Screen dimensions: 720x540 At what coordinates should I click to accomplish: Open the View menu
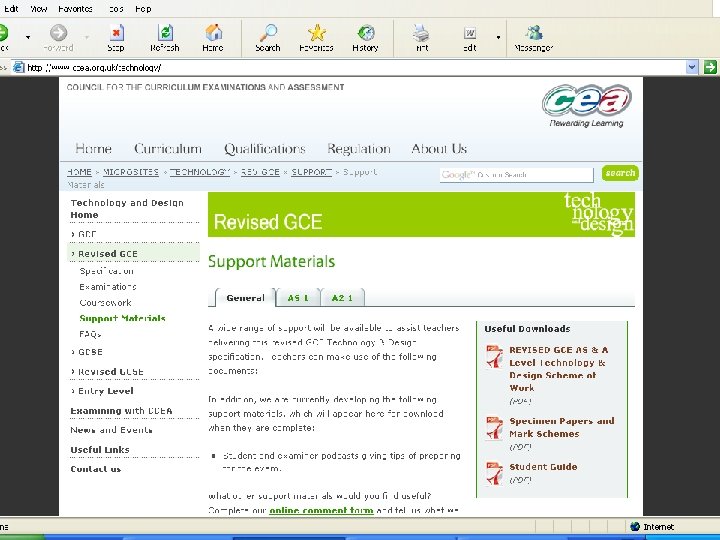pyautogui.click(x=39, y=9)
